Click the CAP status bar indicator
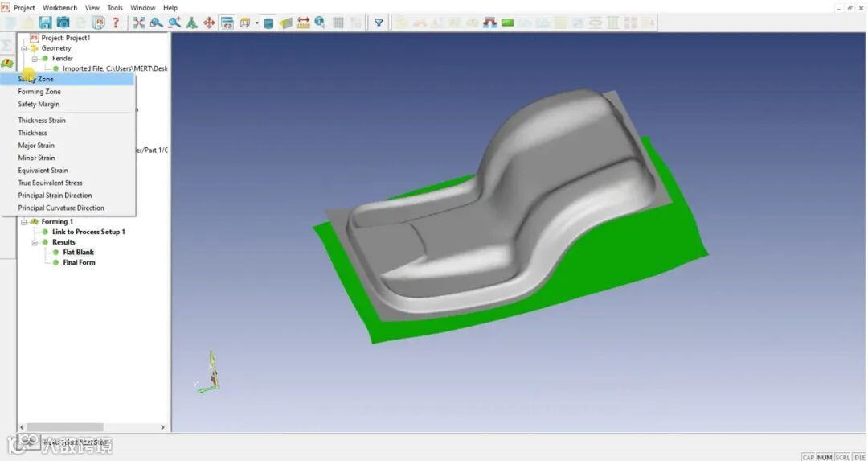 click(809, 457)
